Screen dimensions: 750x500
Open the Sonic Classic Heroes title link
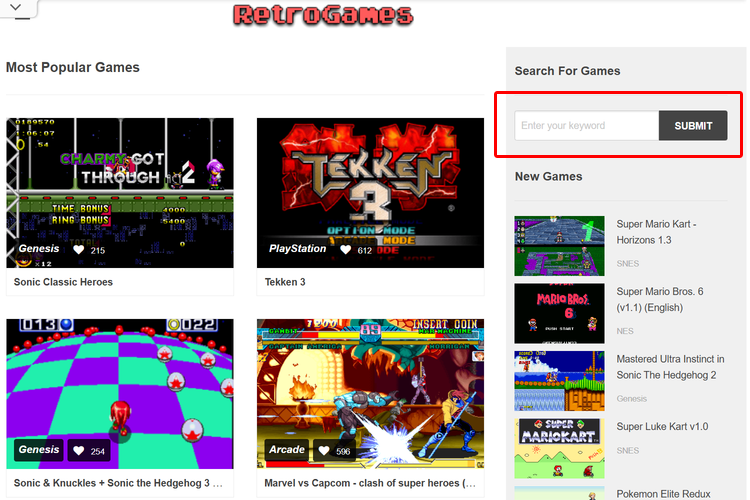click(63, 282)
